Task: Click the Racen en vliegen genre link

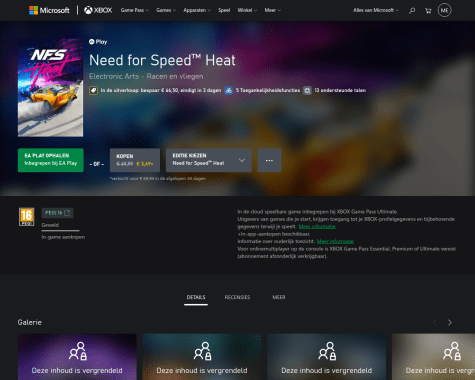Action: (175, 76)
